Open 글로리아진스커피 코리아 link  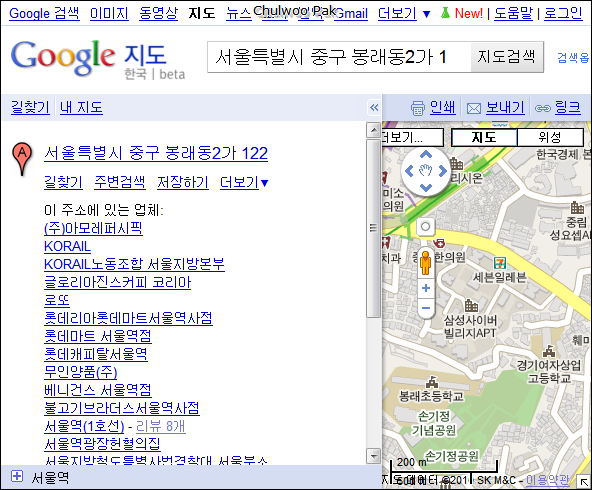[117, 282]
